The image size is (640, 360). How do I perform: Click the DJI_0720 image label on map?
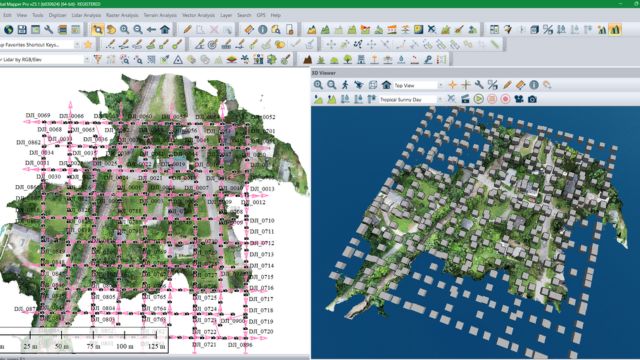tap(261, 332)
